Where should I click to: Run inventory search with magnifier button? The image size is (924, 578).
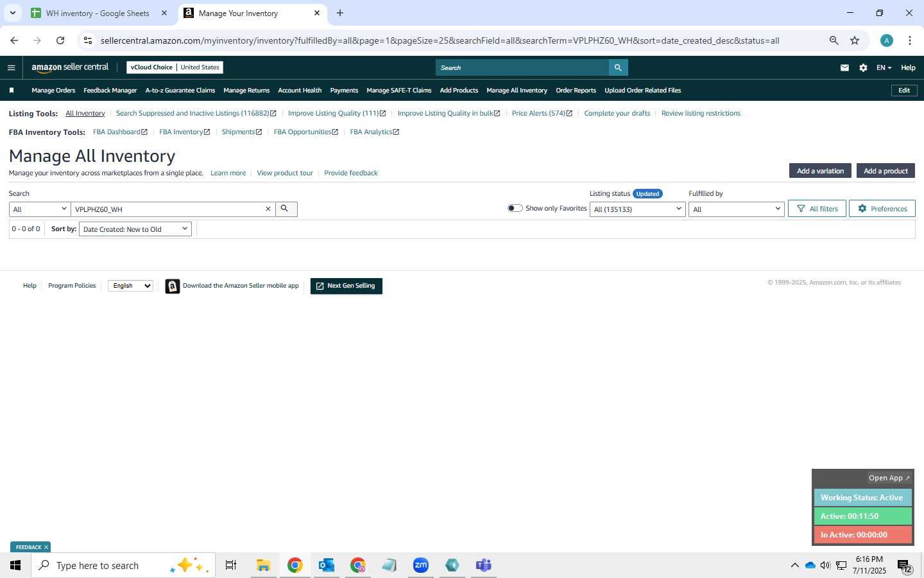click(x=286, y=209)
